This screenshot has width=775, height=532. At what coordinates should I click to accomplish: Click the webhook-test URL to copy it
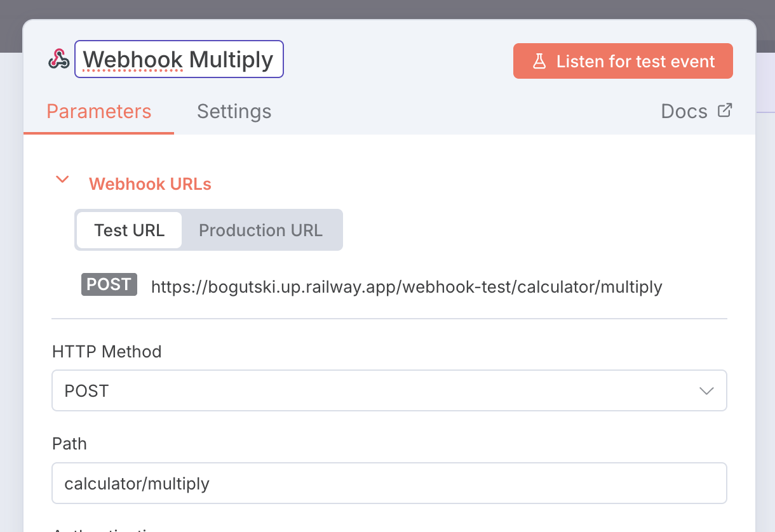tap(407, 287)
